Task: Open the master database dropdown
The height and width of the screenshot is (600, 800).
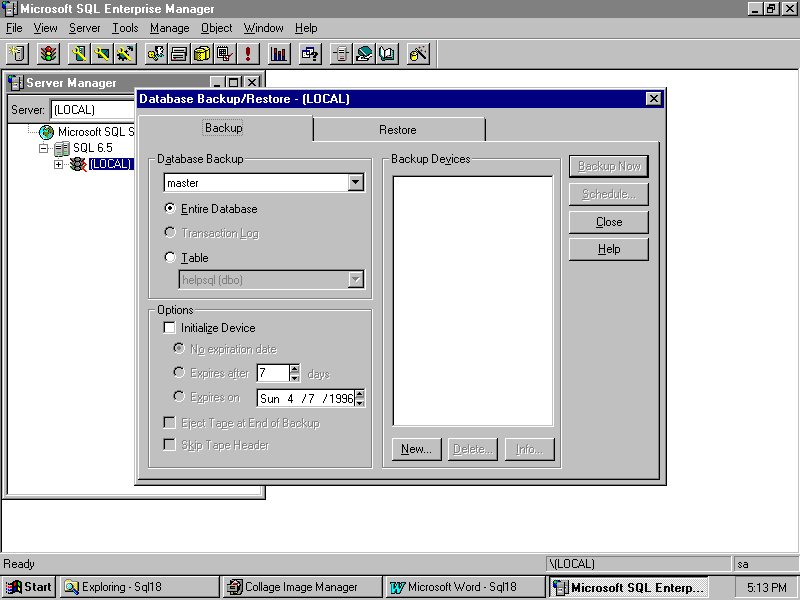Action: [355, 183]
